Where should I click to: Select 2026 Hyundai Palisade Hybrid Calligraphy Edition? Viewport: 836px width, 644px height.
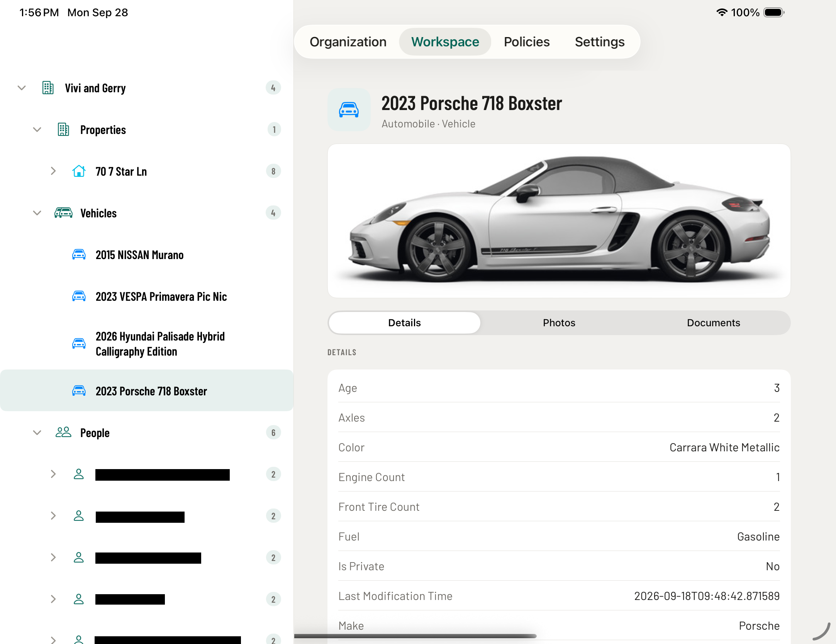(x=147, y=344)
